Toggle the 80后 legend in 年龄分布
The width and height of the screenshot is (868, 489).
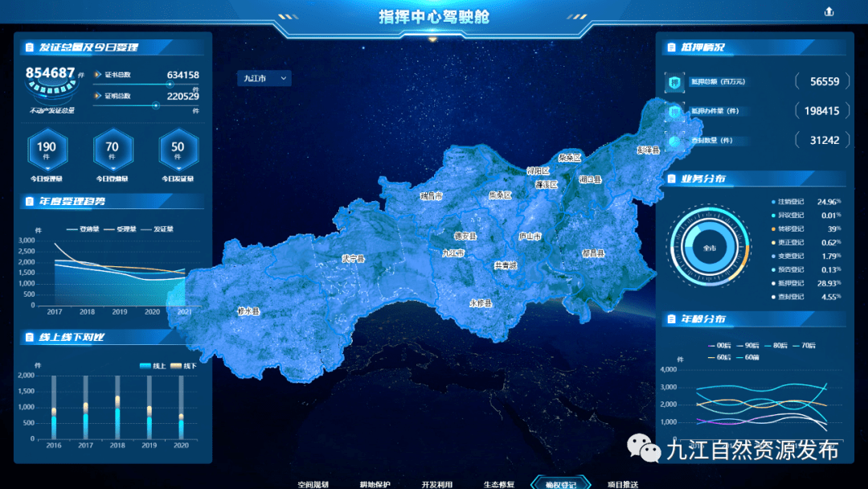click(x=776, y=344)
